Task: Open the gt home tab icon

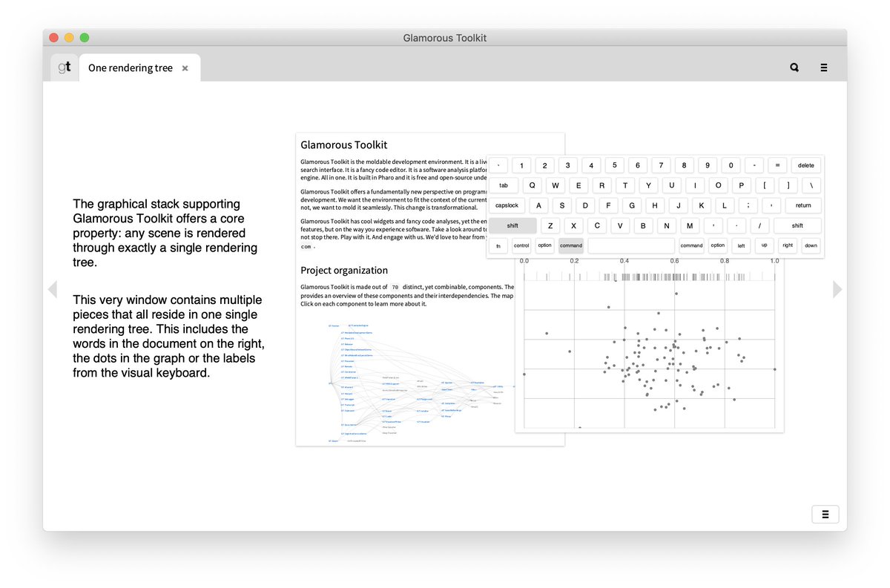Action: coord(65,67)
